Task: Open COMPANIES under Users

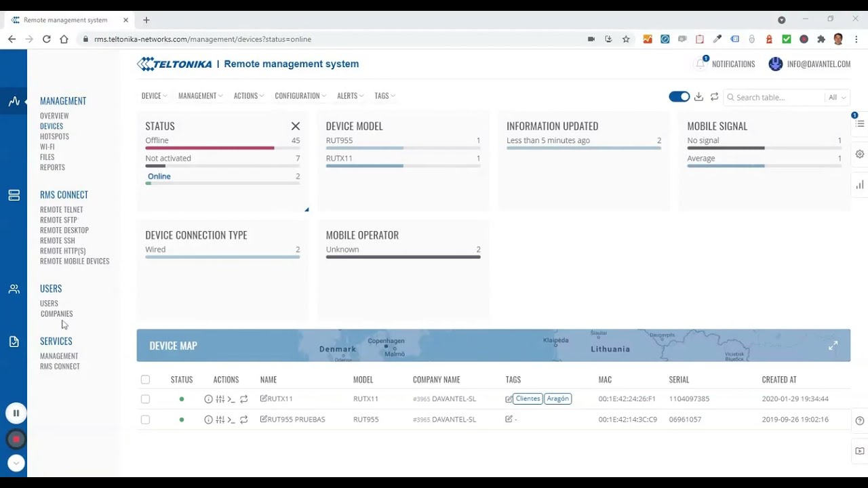Action: pyautogui.click(x=56, y=314)
